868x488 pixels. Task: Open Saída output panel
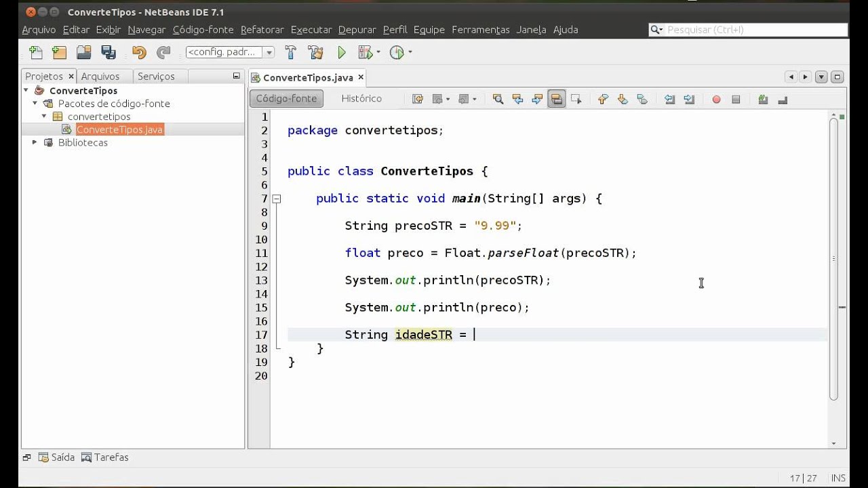coord(57,457)
